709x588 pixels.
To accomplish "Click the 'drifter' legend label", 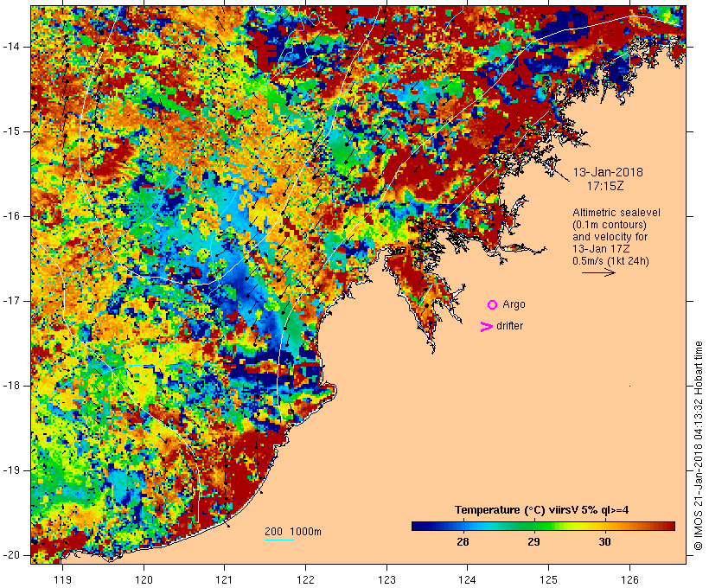I will pos(509,326).
